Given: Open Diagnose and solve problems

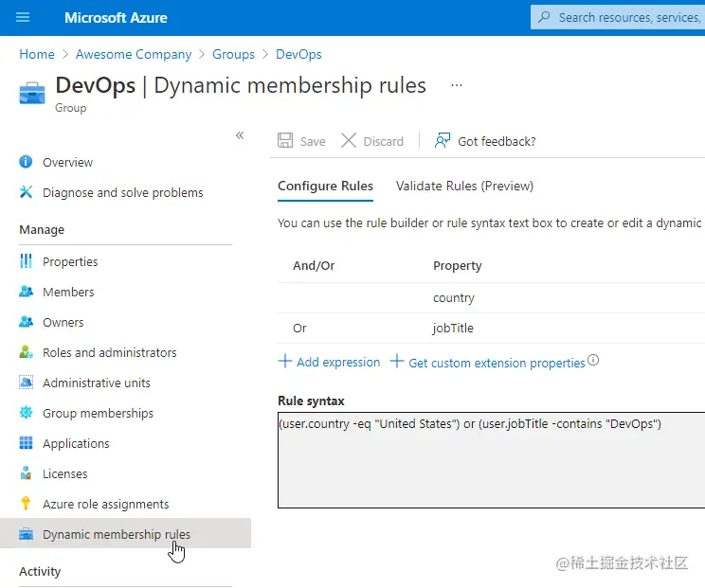Looking at the screenshot, I should coord(125,192).
